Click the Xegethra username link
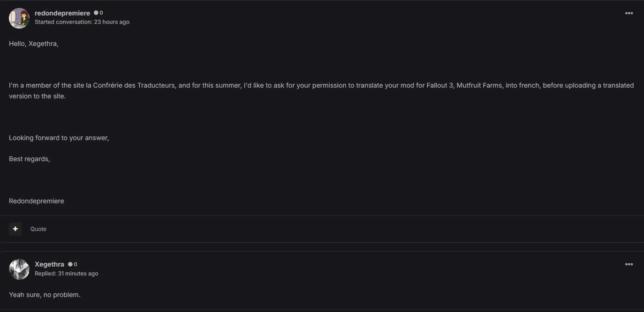Image resolution: width=644 pixels, height=312 pixels. [x=49, y=264]
